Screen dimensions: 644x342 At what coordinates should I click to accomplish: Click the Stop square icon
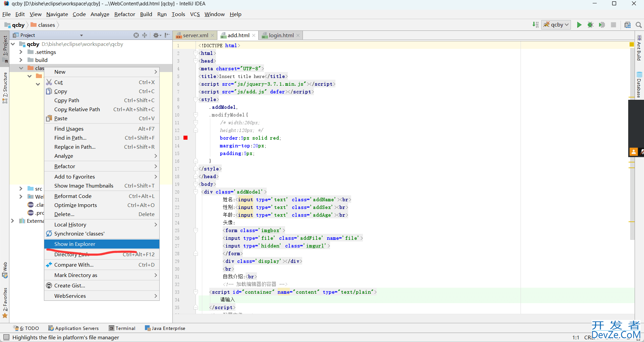pyautogui.click(x=613, y=25)
